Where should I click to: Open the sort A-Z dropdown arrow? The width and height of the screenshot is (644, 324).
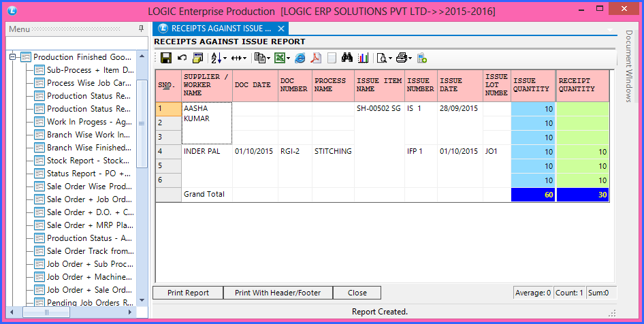click(225, 59)
